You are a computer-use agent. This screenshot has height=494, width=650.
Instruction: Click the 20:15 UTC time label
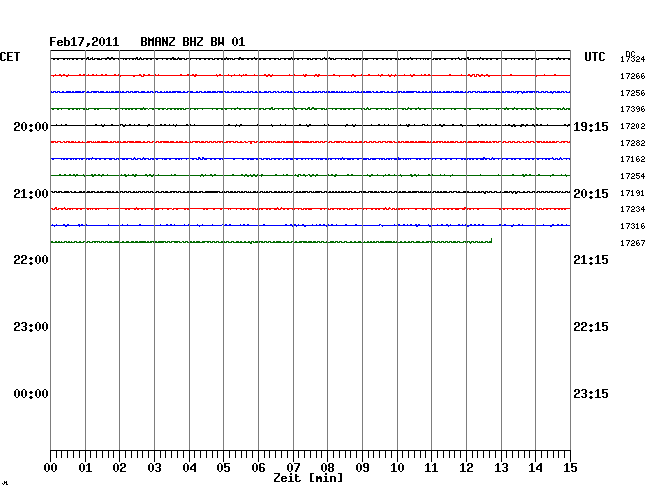click(x=591, y=194)
